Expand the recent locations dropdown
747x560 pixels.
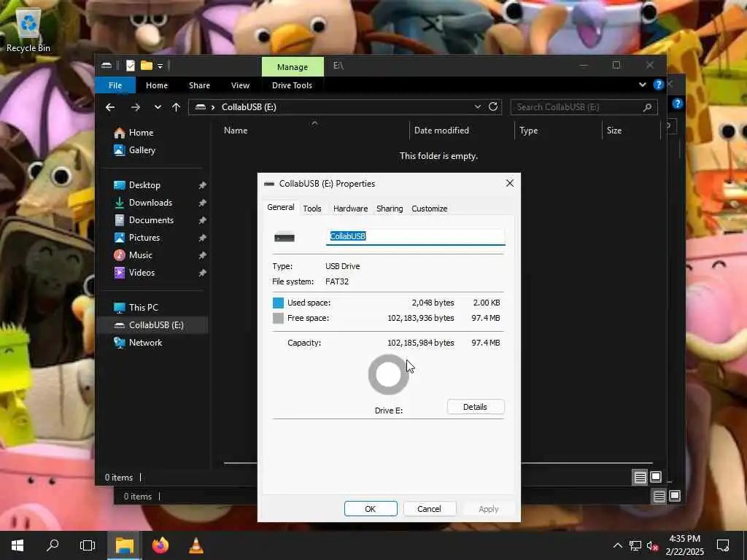(x=158, y=107)
